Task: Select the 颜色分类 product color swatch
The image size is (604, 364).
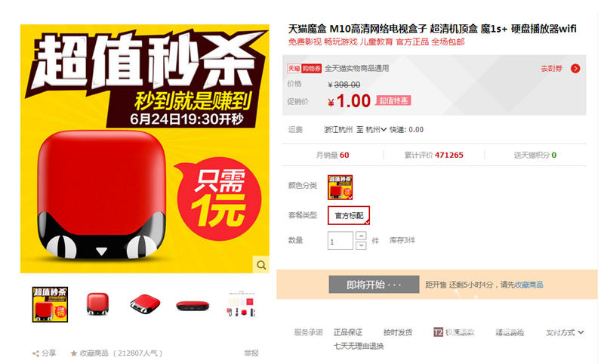Action: click(341, 187)
